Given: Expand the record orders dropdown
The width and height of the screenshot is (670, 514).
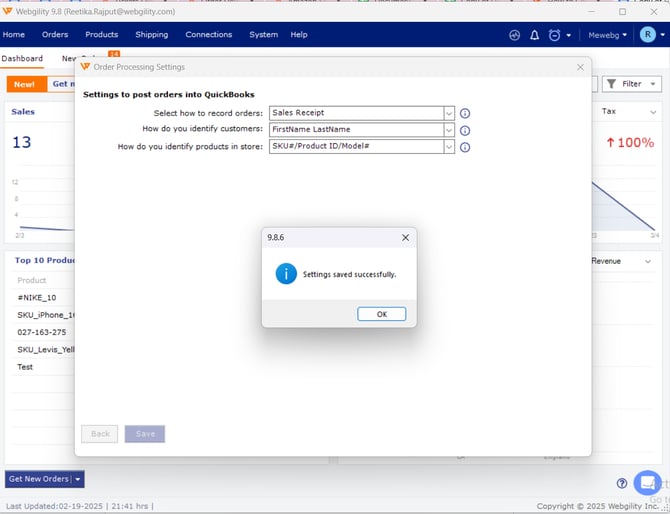Looking at the screenshot, I should pos(448,114).
